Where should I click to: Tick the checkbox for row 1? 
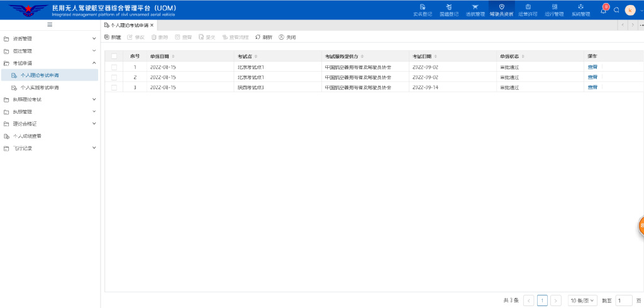[x=114, y=67]
